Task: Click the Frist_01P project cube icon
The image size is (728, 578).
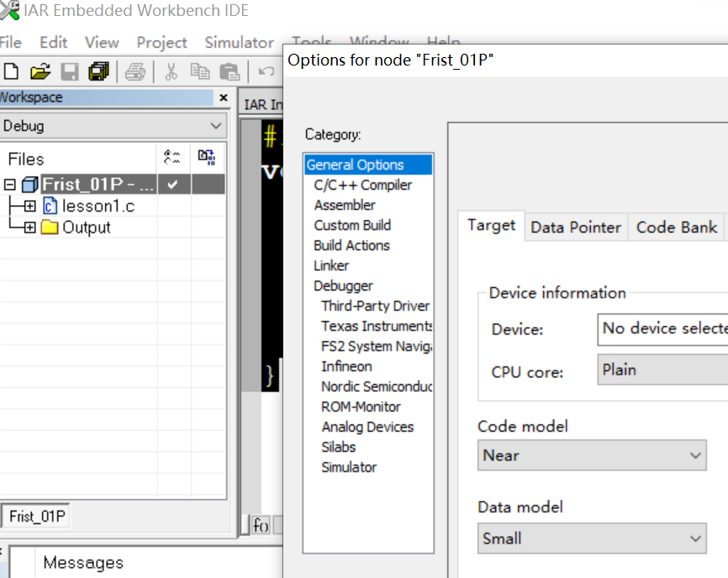Action: (x=30, y=185)
